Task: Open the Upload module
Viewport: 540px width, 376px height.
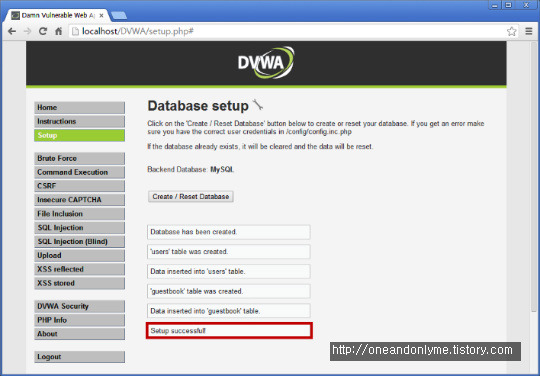Action: [80, 255]
